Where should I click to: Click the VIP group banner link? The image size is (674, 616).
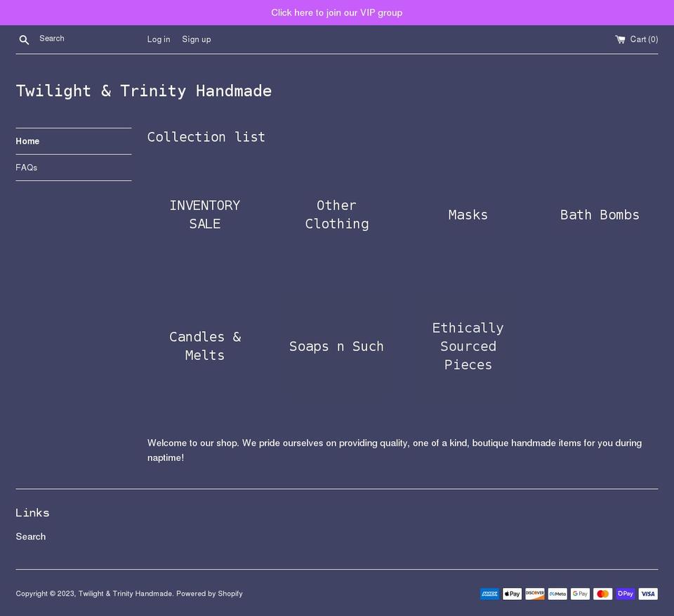point(337,12)
